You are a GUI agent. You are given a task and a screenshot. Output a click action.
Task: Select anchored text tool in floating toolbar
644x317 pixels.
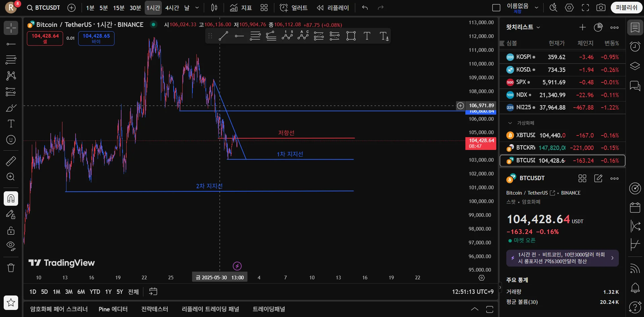(384, 36)
